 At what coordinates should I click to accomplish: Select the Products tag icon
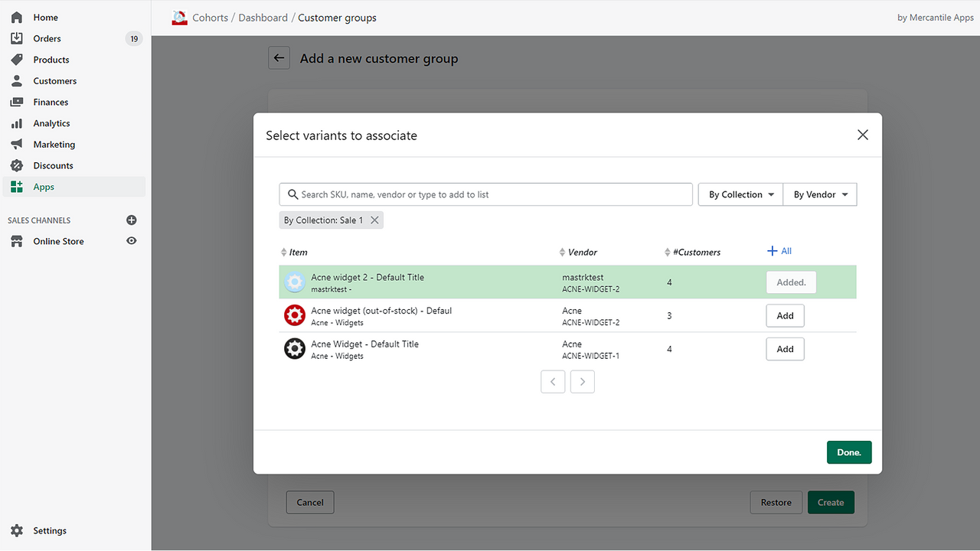click(17, 60)
